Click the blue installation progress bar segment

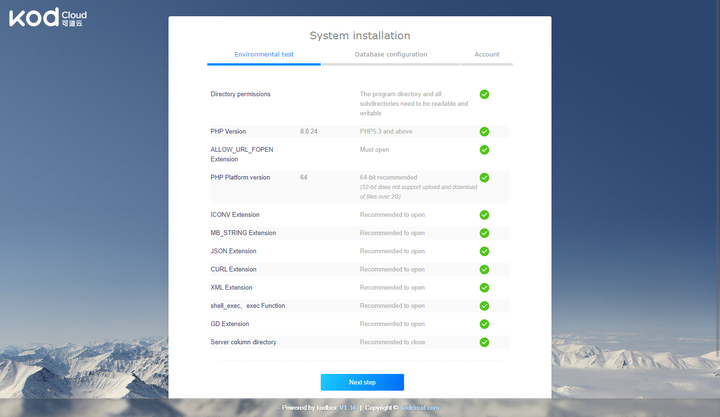pyautogui.click(x=264, y=64)
